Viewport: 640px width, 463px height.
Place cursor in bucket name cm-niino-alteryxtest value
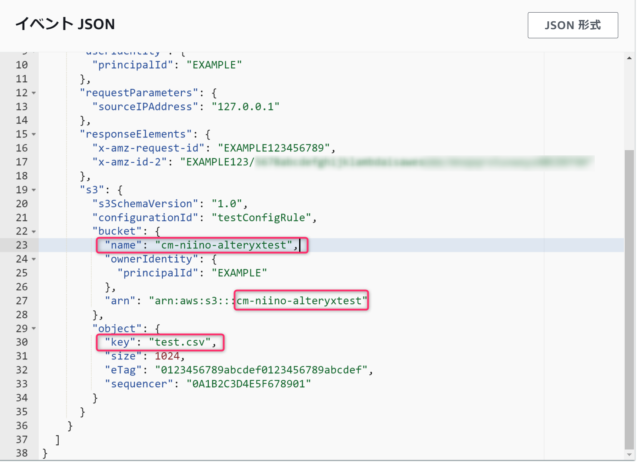(x=224, y=245)
